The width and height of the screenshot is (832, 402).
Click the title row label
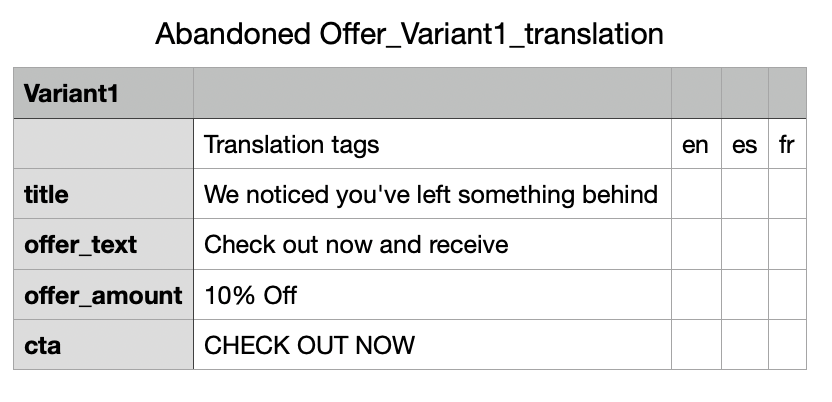(47, 194)
